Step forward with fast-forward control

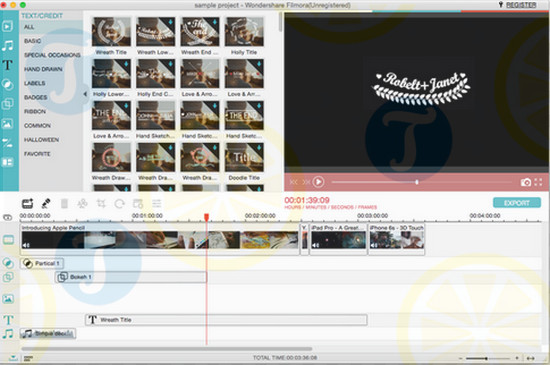tap(306, 182)
